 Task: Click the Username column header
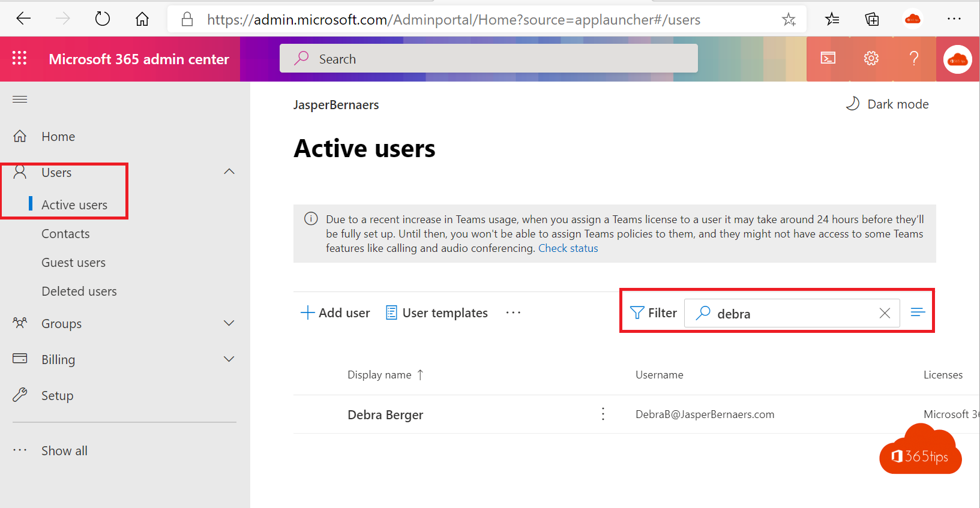(659, 375)
